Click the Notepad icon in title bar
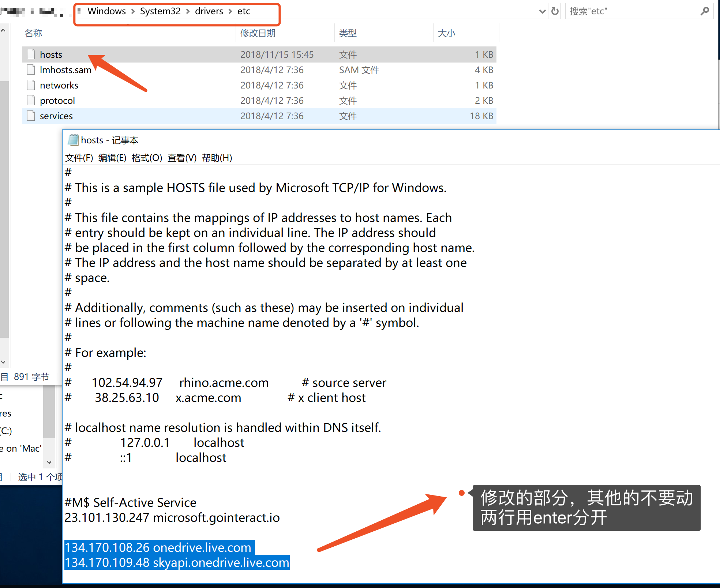 tap(73, 140)
